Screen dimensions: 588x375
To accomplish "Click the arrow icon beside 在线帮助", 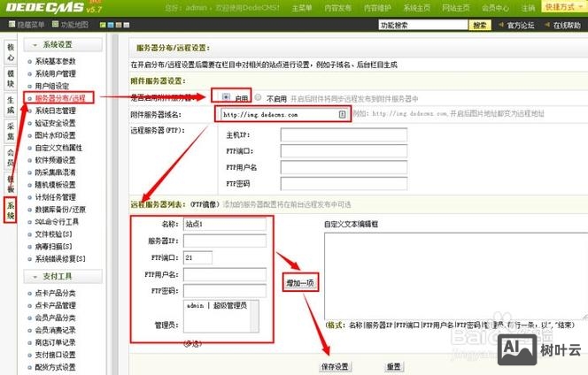I will (547, 25).
